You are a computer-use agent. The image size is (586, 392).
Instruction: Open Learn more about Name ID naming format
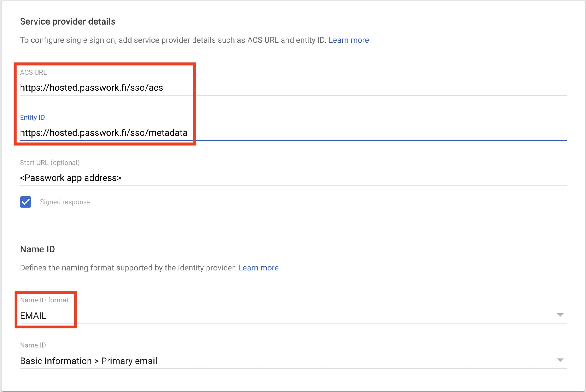pyautogui.click(x=258, y=268)
